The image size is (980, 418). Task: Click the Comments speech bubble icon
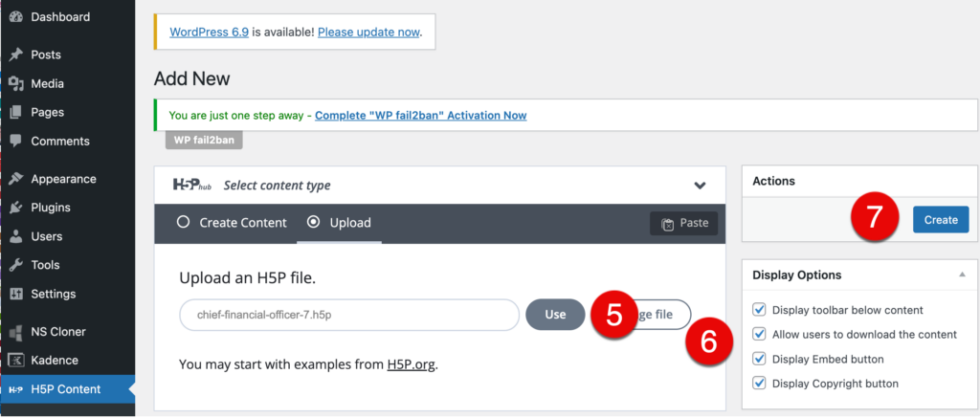15,142
